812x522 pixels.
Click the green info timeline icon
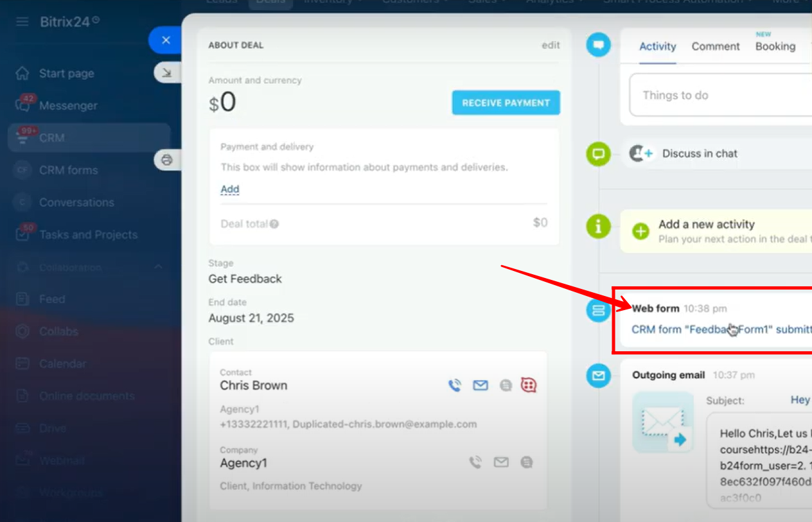599,226
